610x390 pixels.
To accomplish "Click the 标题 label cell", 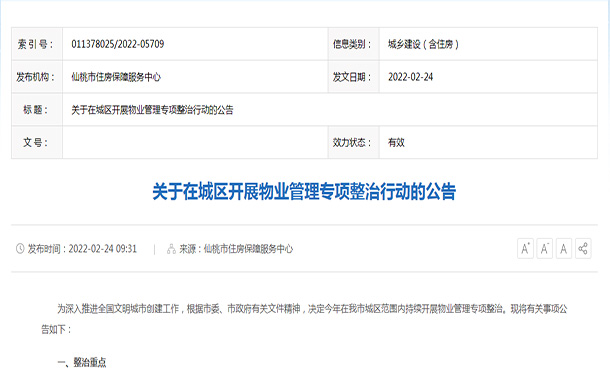I will (37, 110).
